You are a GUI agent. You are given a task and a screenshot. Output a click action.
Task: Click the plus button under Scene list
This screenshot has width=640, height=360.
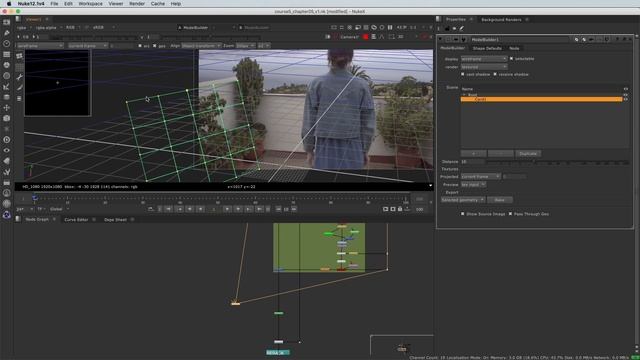point(473,154)
